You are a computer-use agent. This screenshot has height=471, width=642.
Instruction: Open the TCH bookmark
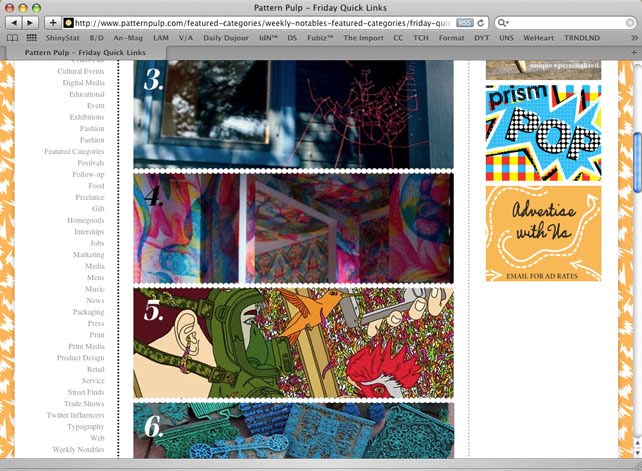(420, 38)
